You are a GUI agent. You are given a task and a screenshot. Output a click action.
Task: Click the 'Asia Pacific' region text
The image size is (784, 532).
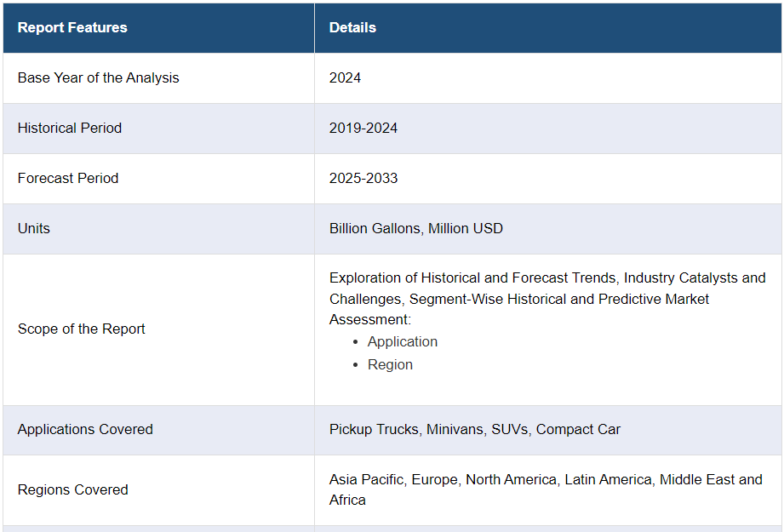366,479
